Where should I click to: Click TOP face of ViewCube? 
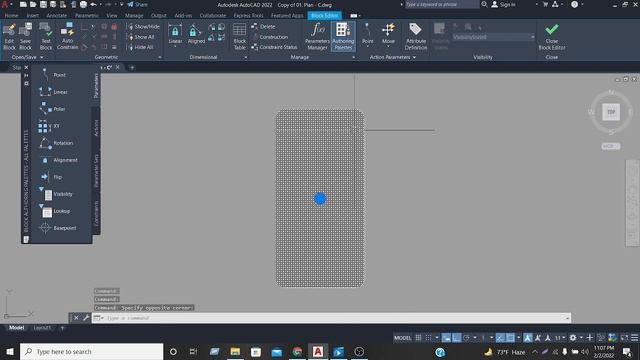coord(611,112)
